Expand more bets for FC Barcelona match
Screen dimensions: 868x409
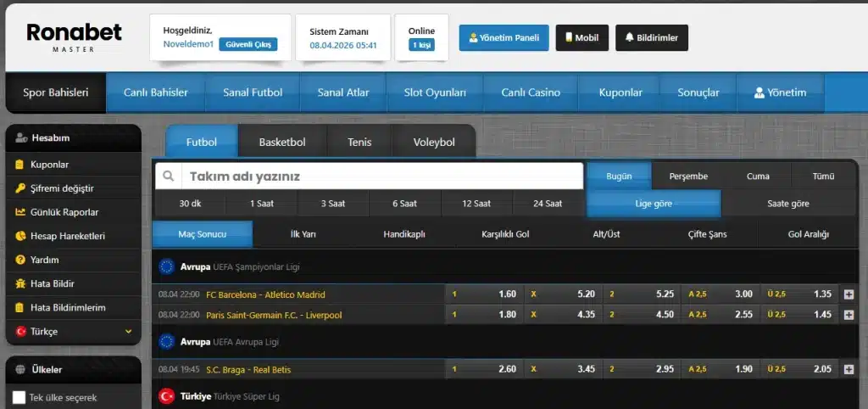(x=849, y=294)
